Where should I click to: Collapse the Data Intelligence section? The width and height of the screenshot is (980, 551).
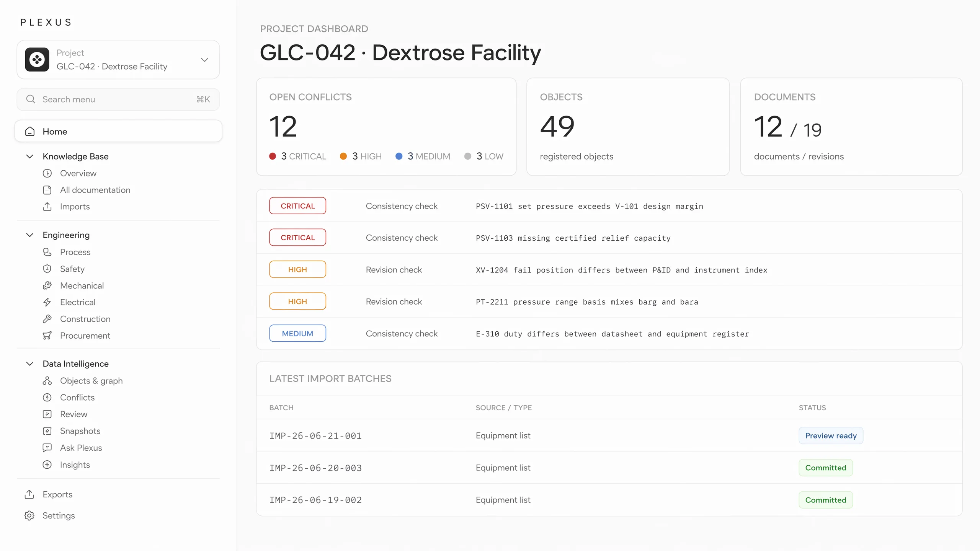coord(29,364)
